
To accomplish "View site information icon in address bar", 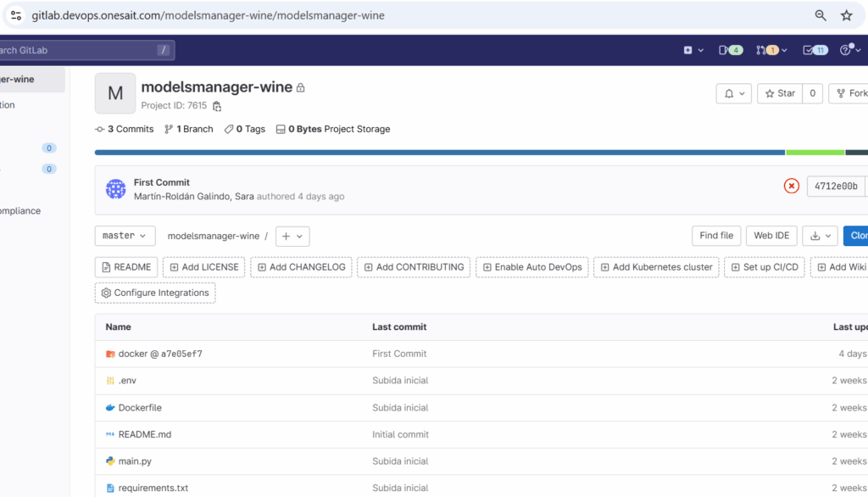I will pyautogui.click(x=15, y=15).
